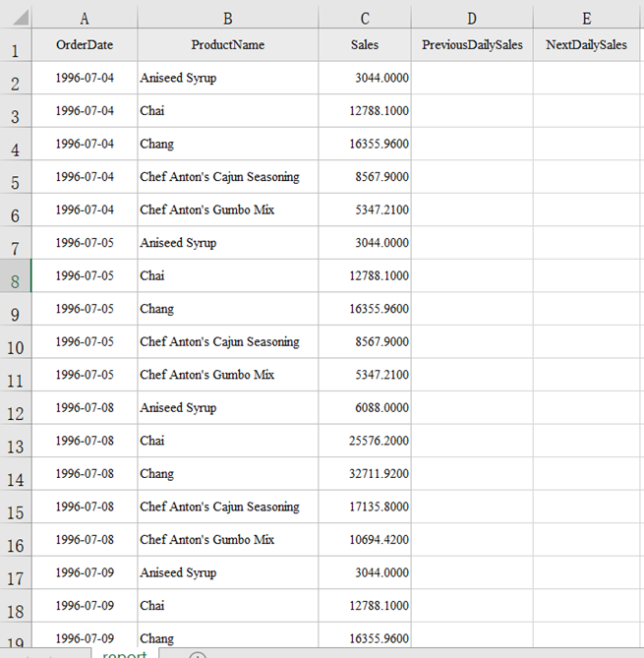
Task: Click the Sales header cell
Action: pos(365,45)
